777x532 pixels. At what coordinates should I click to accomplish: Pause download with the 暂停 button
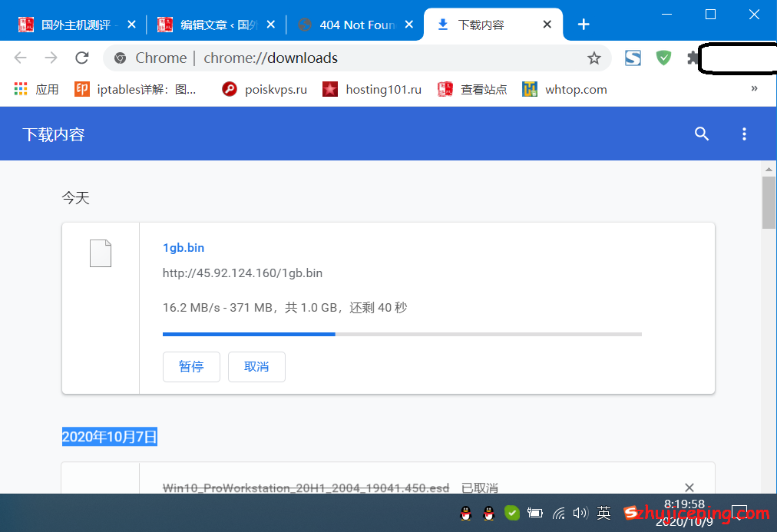[191, 367]
